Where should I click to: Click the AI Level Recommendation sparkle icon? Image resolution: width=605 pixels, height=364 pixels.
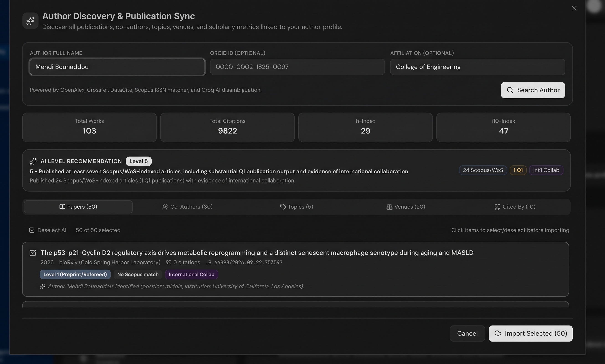coord(33,161)
